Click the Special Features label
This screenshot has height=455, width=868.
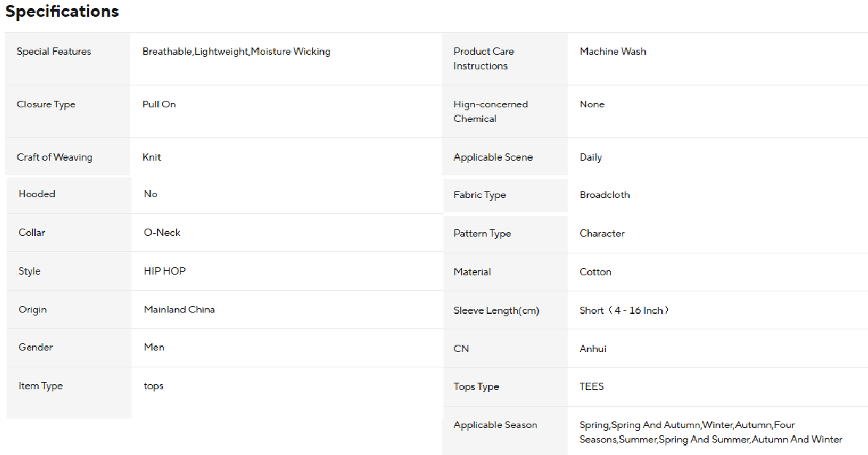pos(54,52)
